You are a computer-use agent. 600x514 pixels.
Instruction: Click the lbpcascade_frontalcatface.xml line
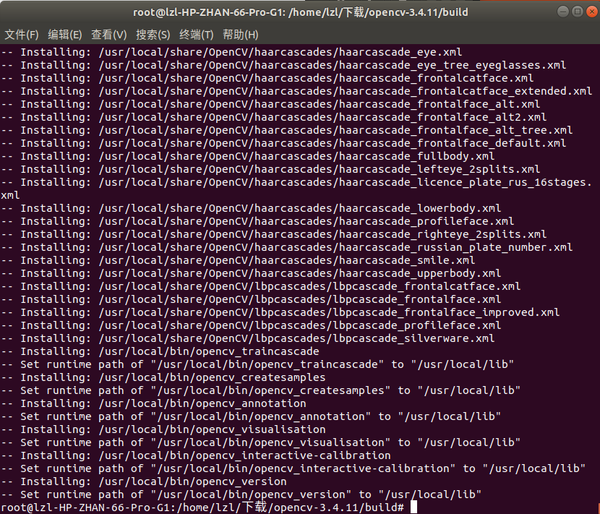[261, 286]
